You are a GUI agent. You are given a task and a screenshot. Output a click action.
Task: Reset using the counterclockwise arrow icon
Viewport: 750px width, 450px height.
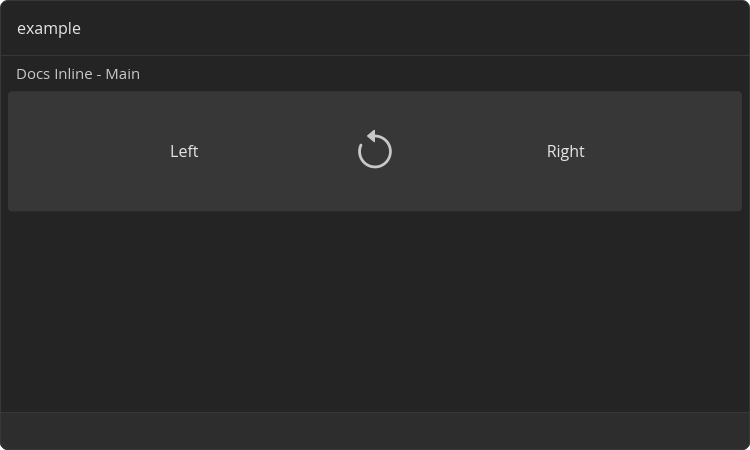pyautogui.click(x=375, y=151)
